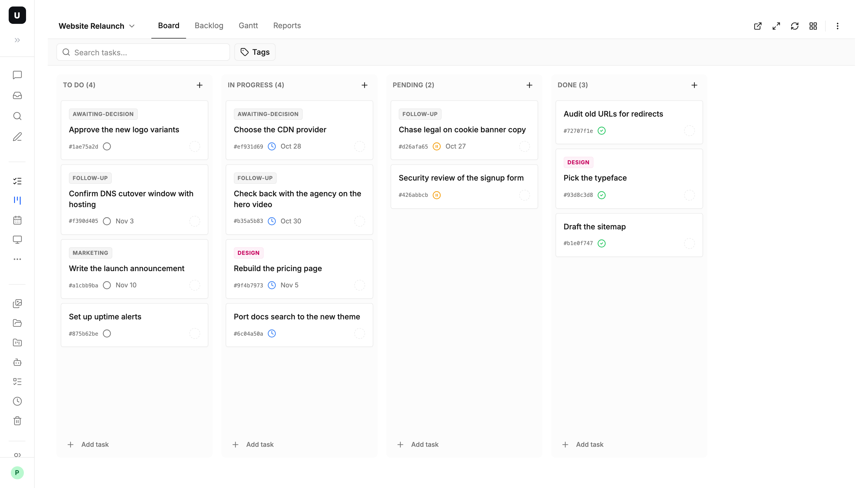The height and width of the screenshot is (488, 868).
Task: Open the robot automation sidebar icon
Action: pyautogui.click(x=17, y=362)
